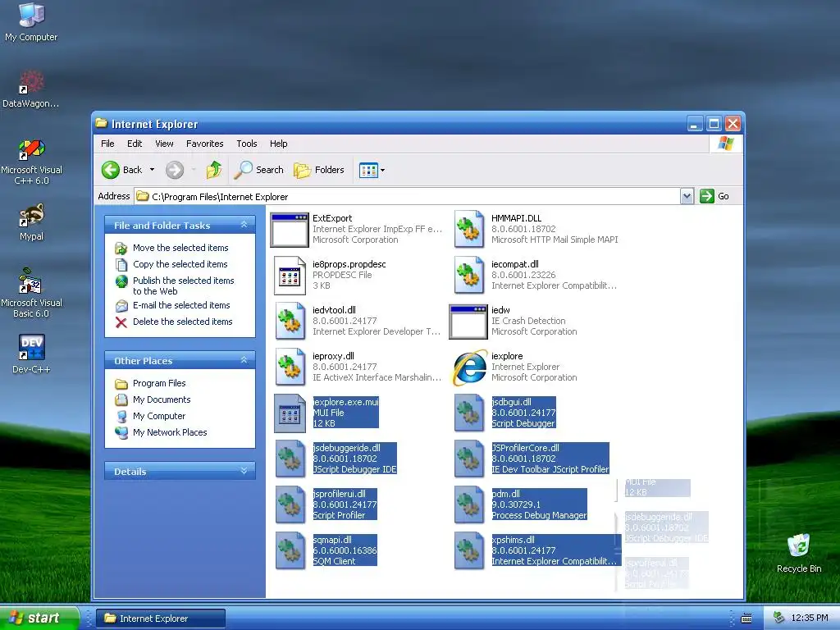Viewport: 840px width, 630px height.
Task: Open the Favorites menu
Action: 204,144
